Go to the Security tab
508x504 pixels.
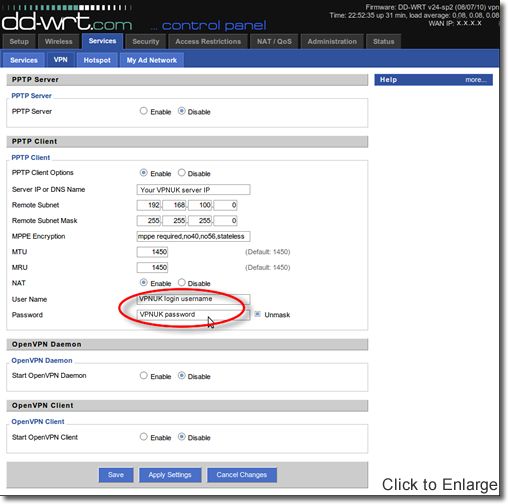pos(146,42)
